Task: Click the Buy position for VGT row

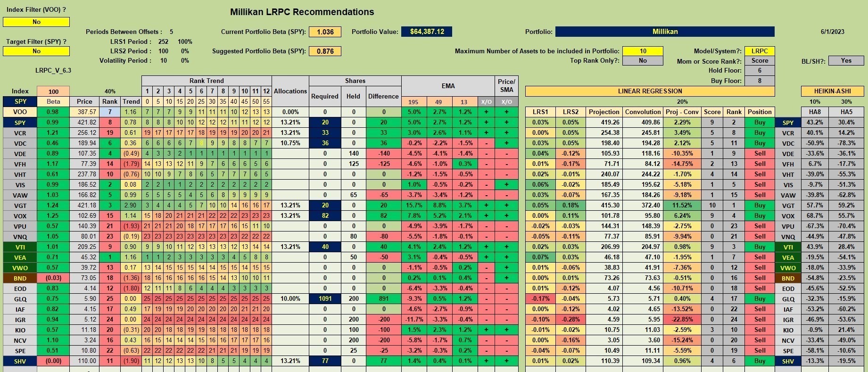Action: click(x=760, y=205)
